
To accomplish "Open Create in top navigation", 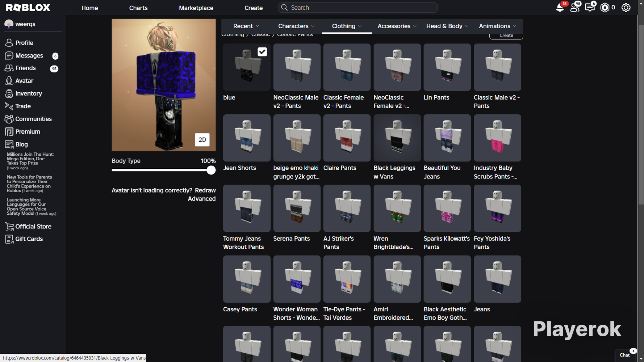I will click(x=254, y=8).
